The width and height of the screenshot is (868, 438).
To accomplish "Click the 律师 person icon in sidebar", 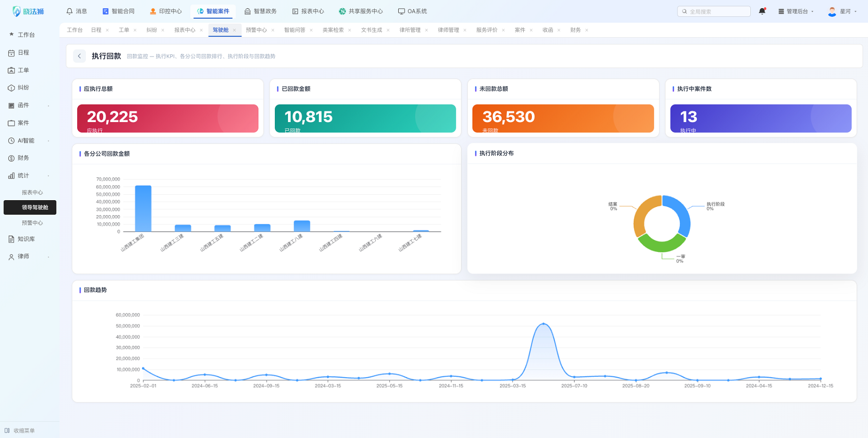I will tap(12, 257).
